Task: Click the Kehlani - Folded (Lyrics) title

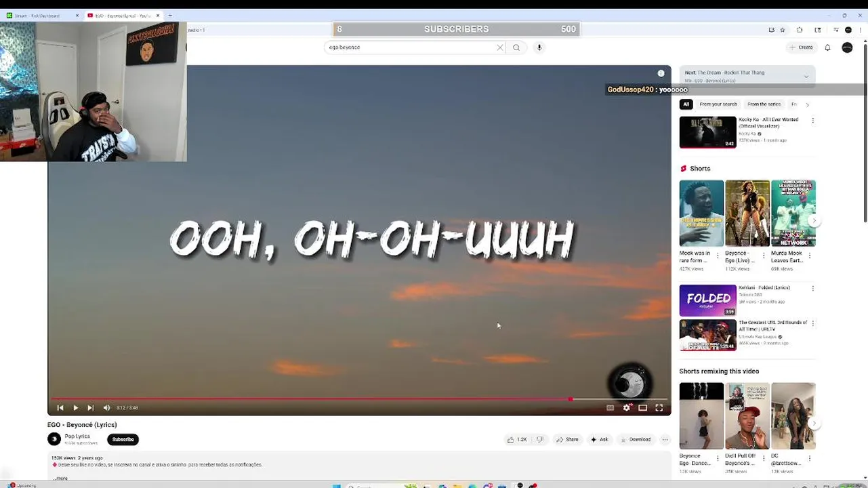Action: [764, 287]
